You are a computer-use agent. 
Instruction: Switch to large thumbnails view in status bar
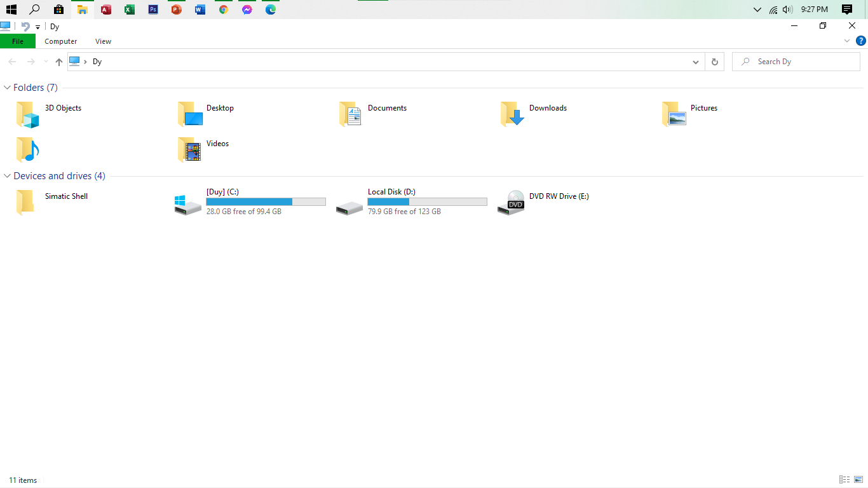(859, 480)
